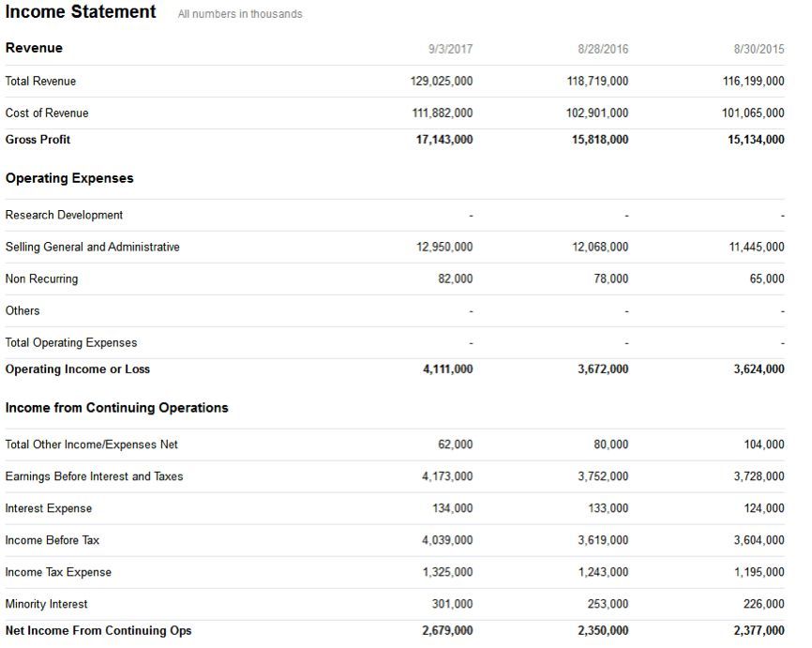
Task: Click the Research Development row label
Action: (x=64, y=215)
